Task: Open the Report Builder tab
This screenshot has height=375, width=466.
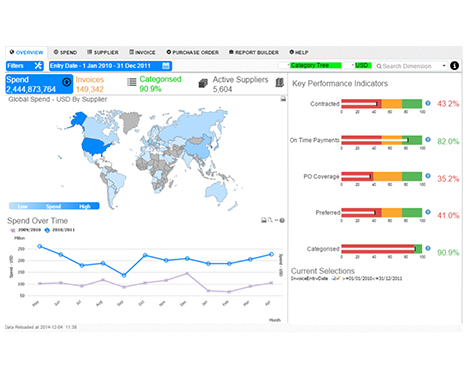Action: tap(254, 52)
